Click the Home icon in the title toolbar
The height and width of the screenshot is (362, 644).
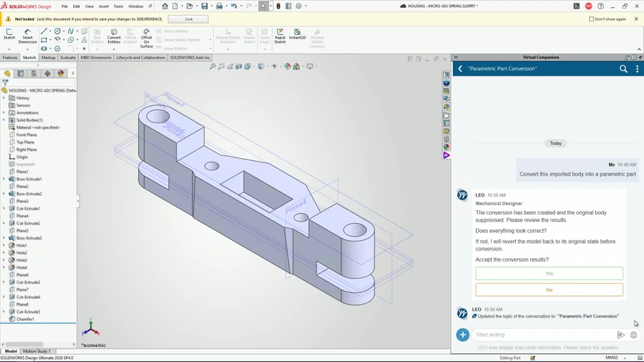coord(165,6)
